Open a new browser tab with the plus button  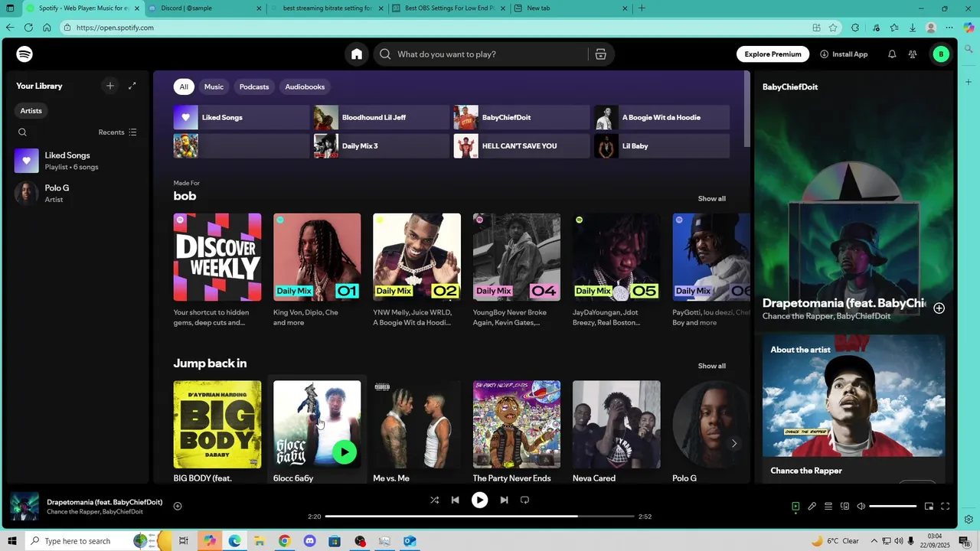pyautogui.click(x=642, y=8)
